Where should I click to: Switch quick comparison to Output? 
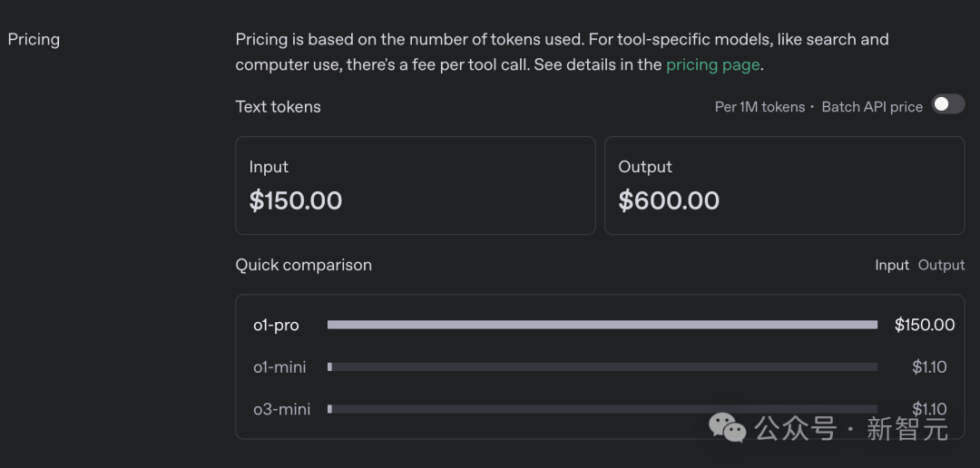941,265
